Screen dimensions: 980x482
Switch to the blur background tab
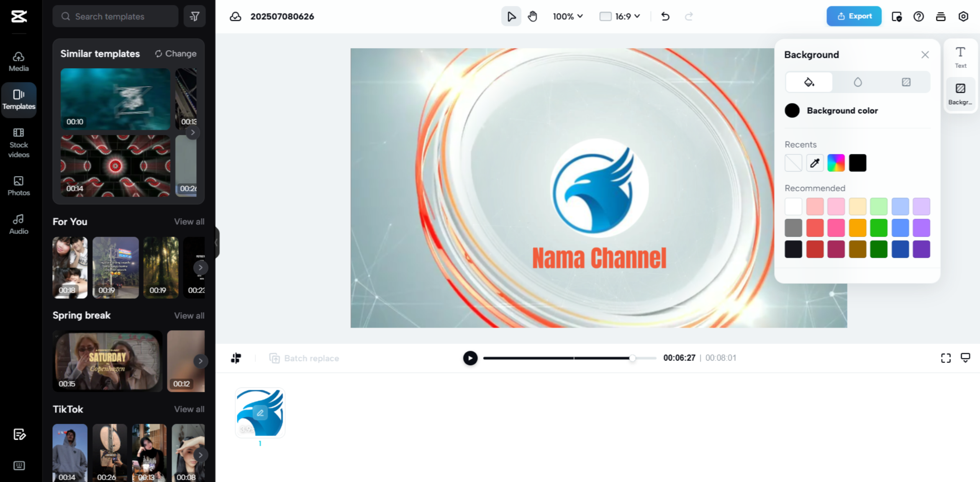point(857,82)
